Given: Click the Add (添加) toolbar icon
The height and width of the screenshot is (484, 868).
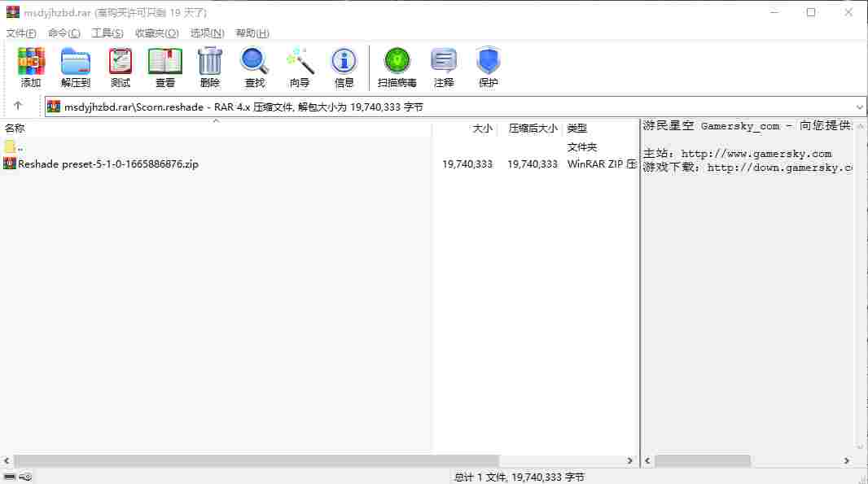Looking at the screenshot, I should (x=30, y=67).
